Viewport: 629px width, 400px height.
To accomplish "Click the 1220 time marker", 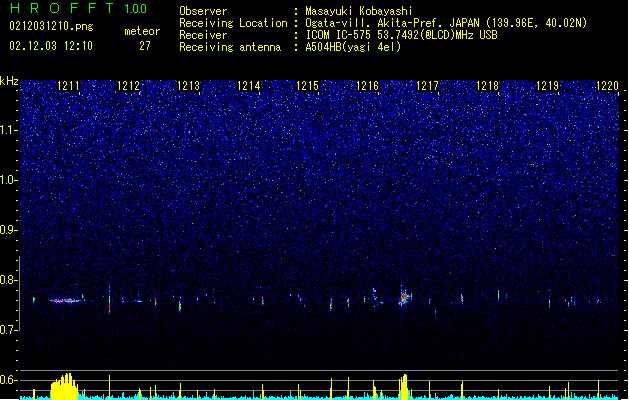I will click(x=607, y=86).
